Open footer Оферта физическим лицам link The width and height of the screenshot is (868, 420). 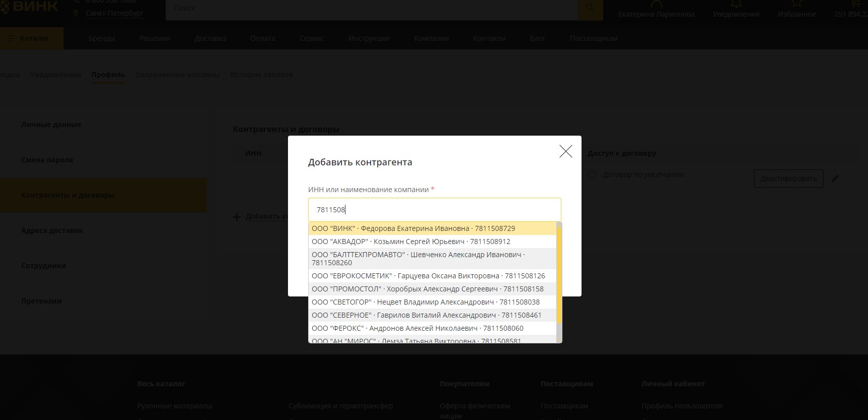(x=475, y=410)
